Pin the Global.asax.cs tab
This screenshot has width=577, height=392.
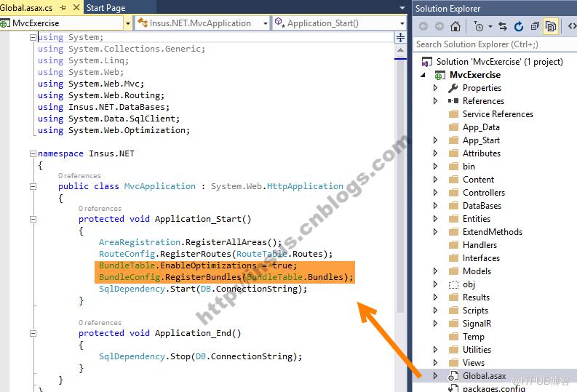pos(63,8)
